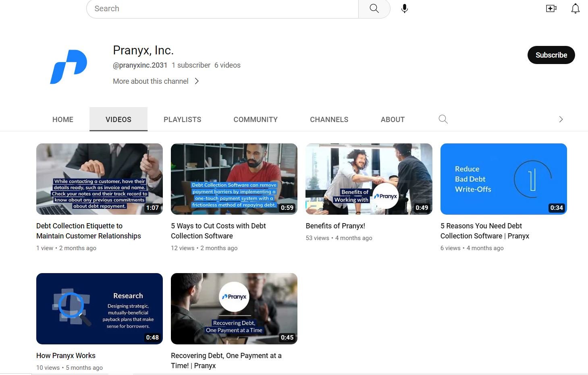Open Debt Collection Etiquette video thumbnail
The image size is (588, 375).
(100, 179)
